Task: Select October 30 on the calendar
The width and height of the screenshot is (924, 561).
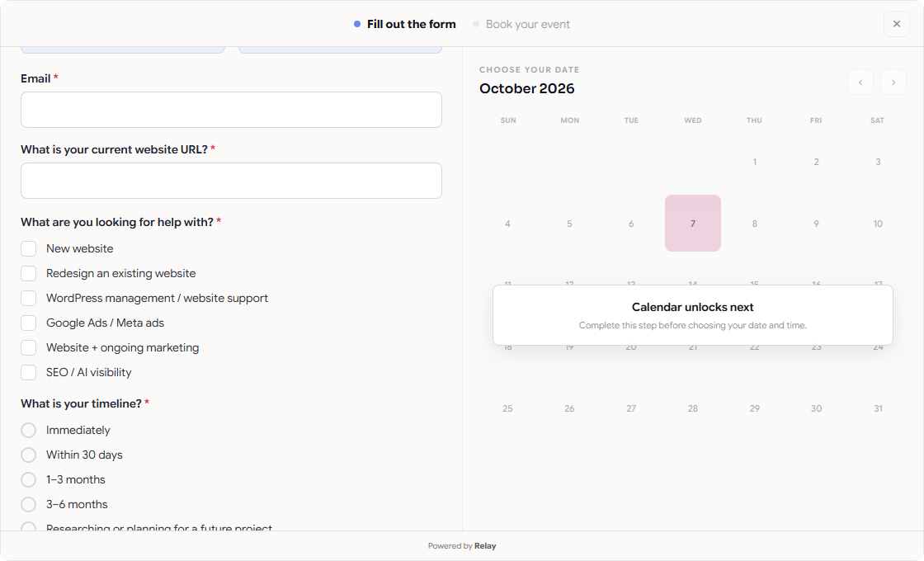Action: [x=816, y=408]
